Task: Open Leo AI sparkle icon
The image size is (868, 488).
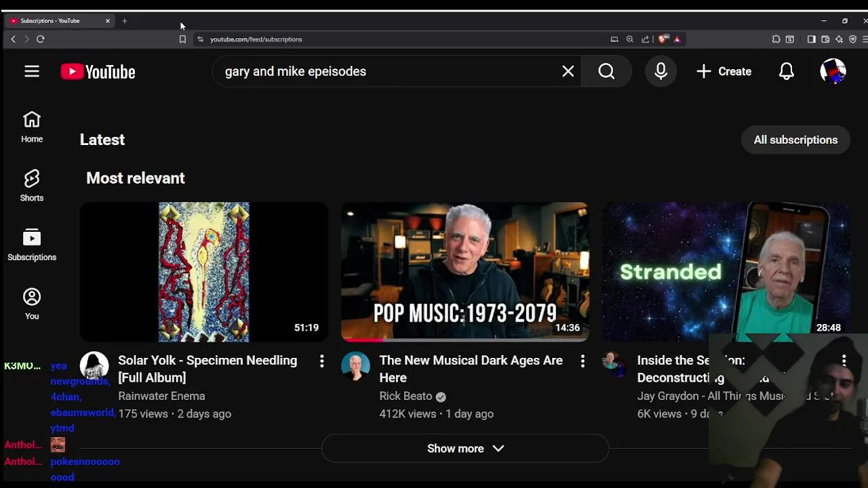Action: point(839,39)
